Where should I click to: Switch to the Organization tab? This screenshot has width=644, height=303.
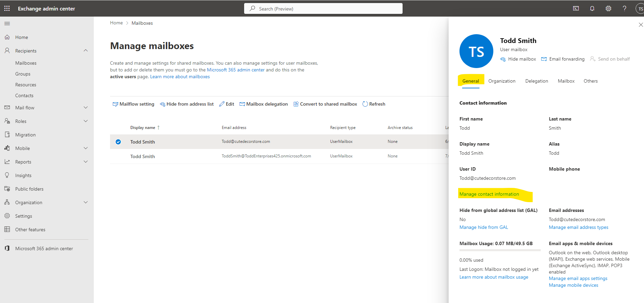coord(502,81)
